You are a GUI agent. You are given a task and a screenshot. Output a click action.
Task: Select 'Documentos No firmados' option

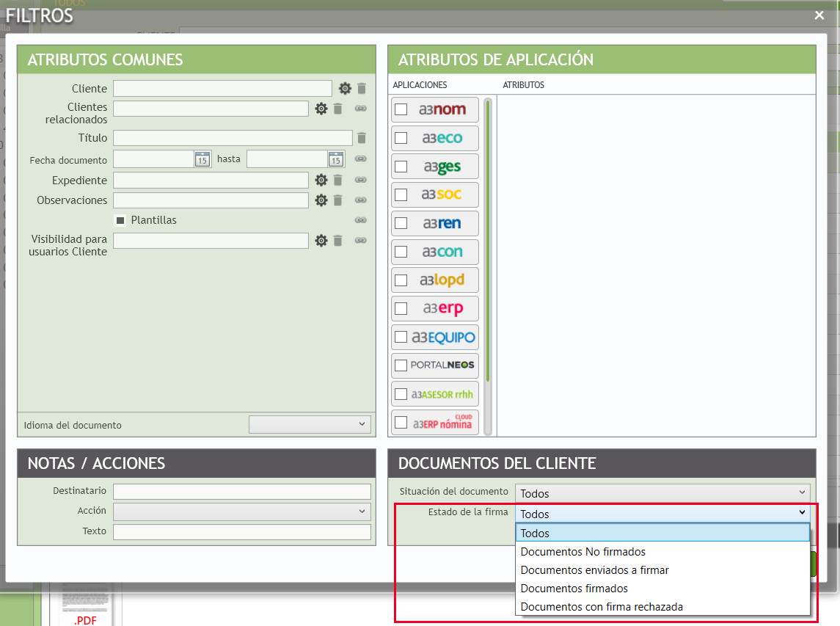pos(662,551)
